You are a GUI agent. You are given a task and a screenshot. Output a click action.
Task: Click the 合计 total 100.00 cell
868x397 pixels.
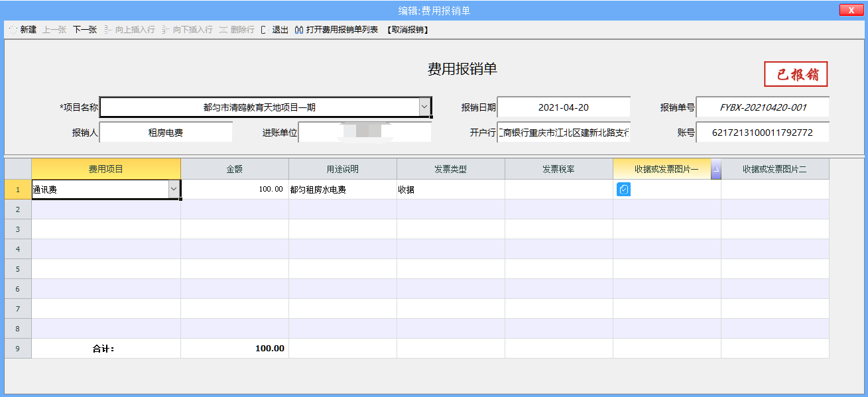[235, 349]
